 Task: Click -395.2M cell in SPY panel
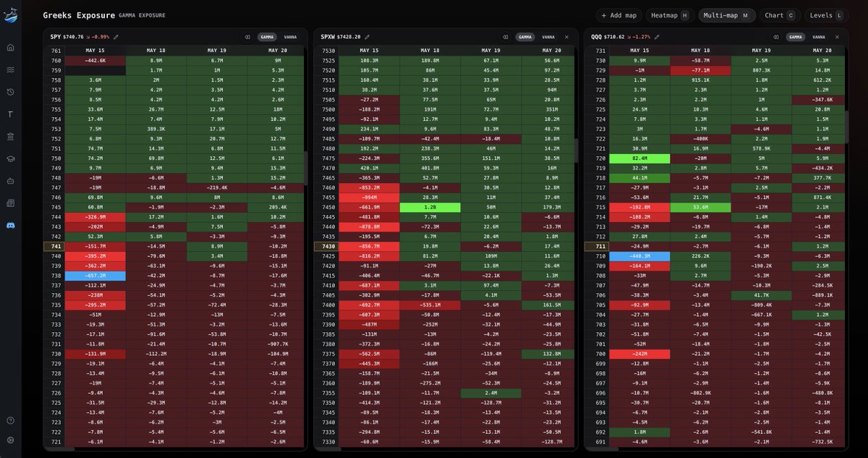pyautogui.click(x=95, y=256)
